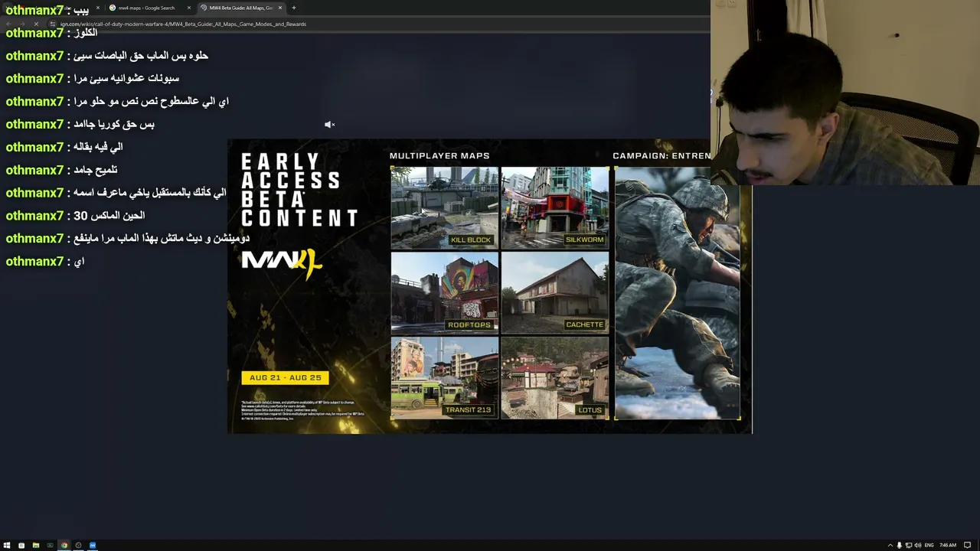Click the campaign soldier image
This screenshot has height=551, width=980.
(x=678, y=293)
